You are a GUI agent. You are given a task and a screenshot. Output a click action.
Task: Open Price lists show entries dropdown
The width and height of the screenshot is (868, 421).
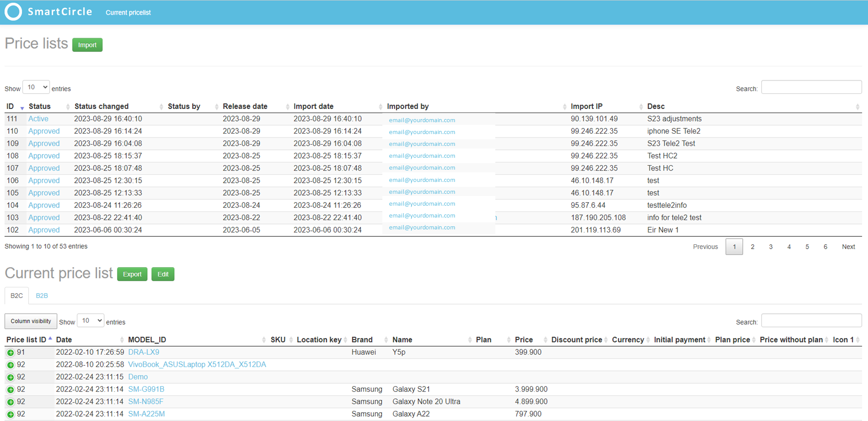tap(36, 87)
